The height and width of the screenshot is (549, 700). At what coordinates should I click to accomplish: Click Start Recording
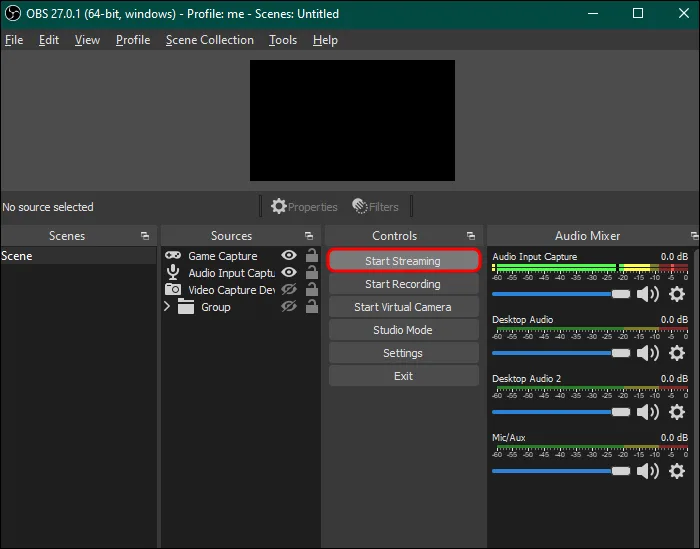[403, 284]
